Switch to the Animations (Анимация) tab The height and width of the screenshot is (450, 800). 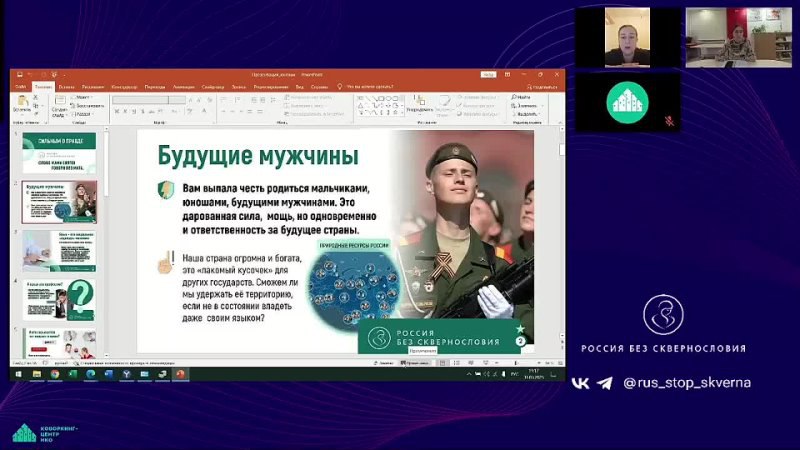(184, 87)
